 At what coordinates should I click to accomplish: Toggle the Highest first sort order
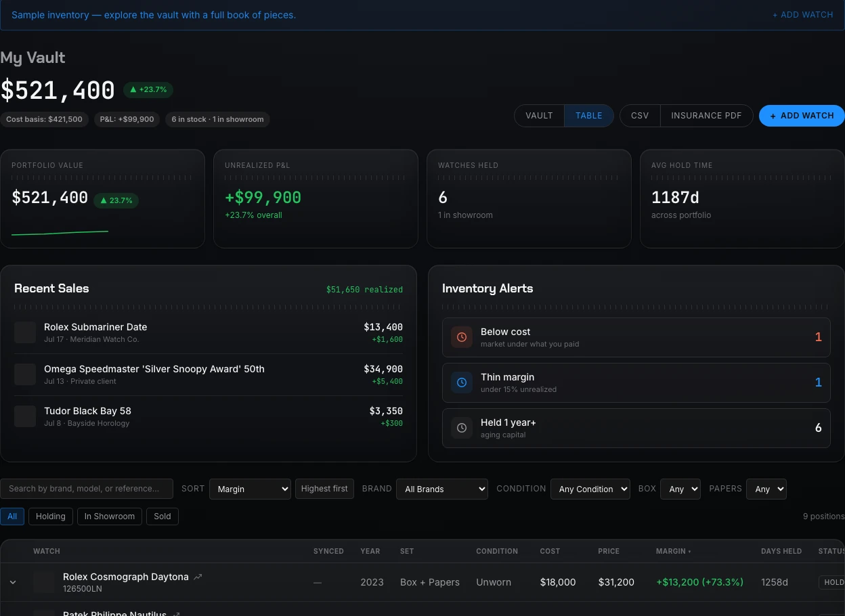point(324,489)
